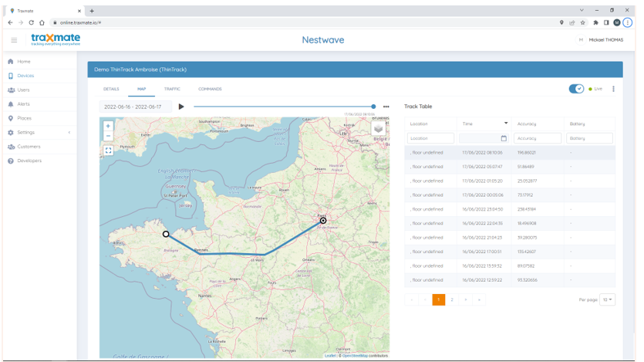The width and height of the screenshot is (644, 362).
Task: Zoom out on the map
Action: (108, 136)
